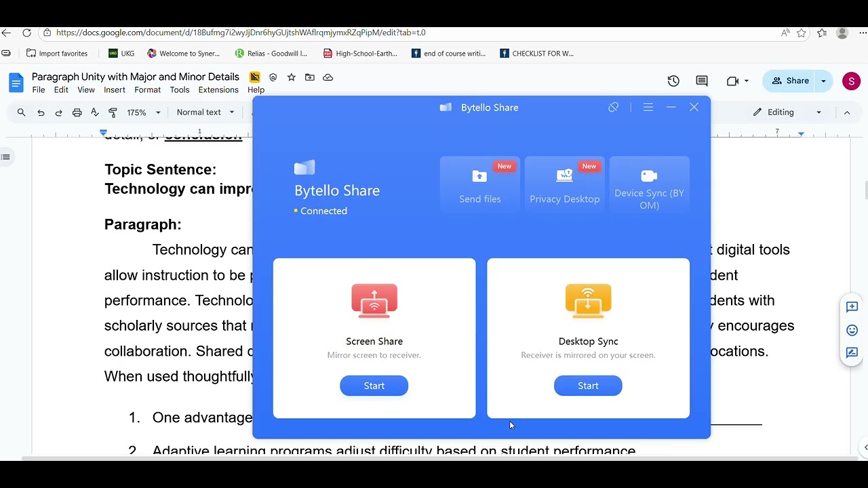Image resolution: width=868 pixels, height=488 pixels.
Task: Open the Format menu
Action: (x=147, y=89)
